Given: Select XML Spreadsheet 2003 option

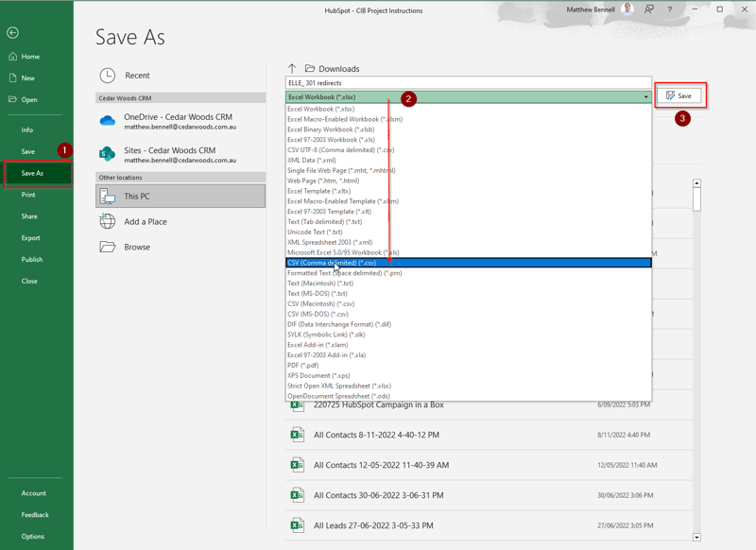Looking at the screenshot, I should pos(468,243).
